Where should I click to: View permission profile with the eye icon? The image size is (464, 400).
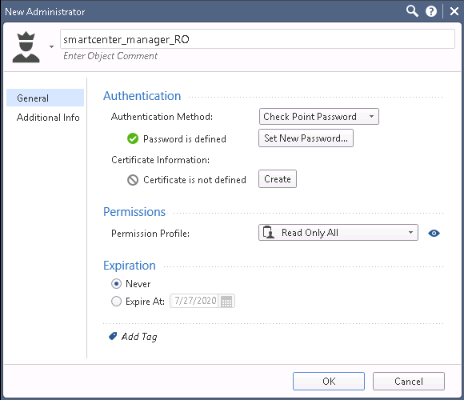click(434, 233)
